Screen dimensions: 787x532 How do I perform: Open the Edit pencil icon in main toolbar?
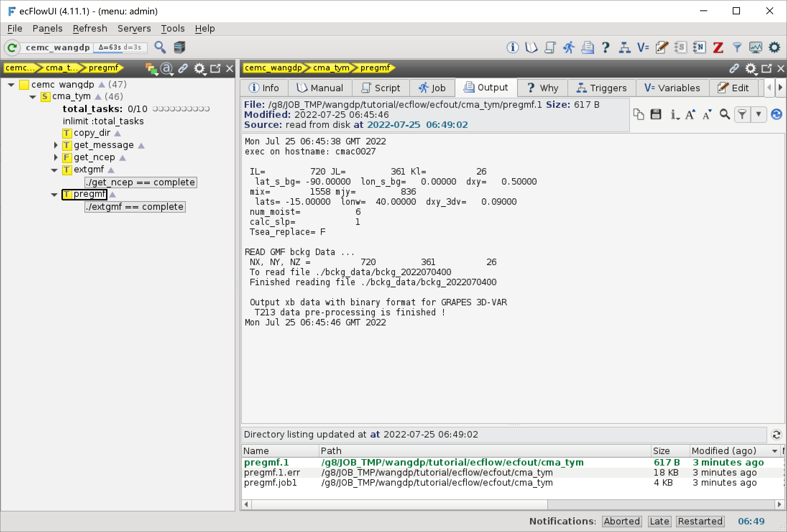tap(662, 47)
